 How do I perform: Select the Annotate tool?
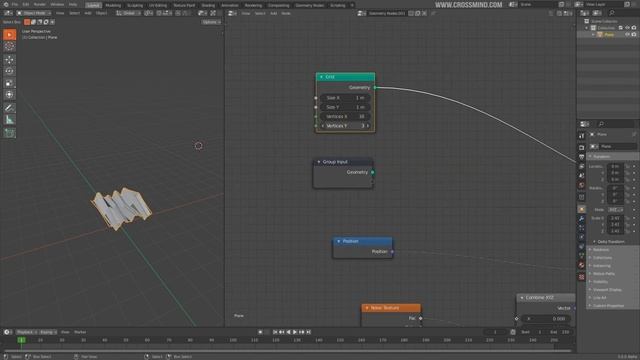pyautogui.click(x=9, y=108)
